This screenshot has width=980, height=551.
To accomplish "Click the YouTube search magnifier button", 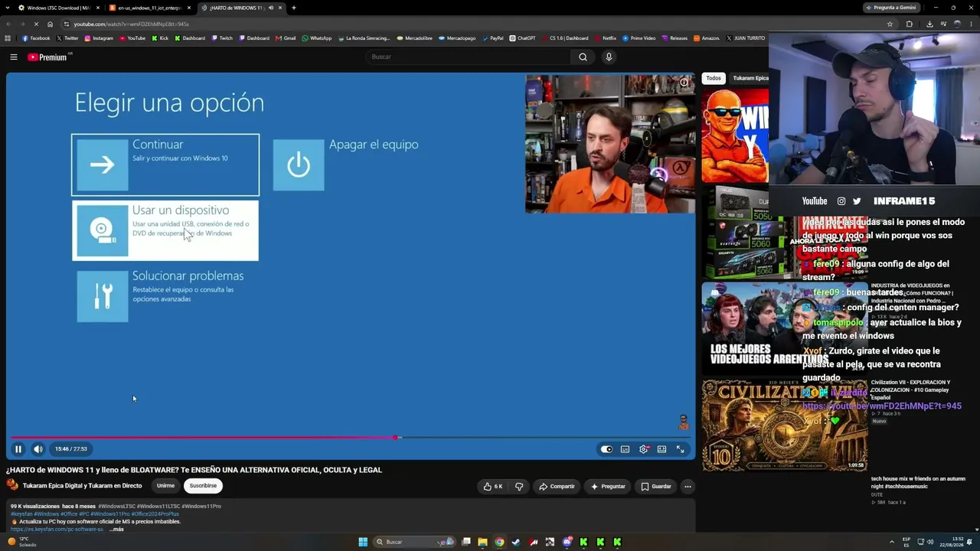I will point(583,57).
